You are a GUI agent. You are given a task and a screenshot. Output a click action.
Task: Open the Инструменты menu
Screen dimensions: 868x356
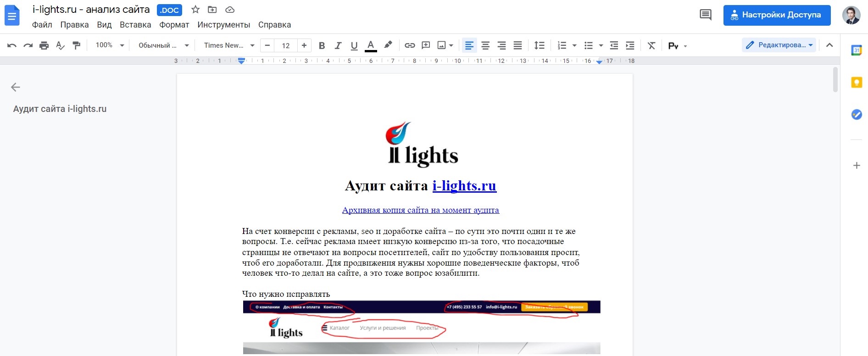[x=224, y=25]
